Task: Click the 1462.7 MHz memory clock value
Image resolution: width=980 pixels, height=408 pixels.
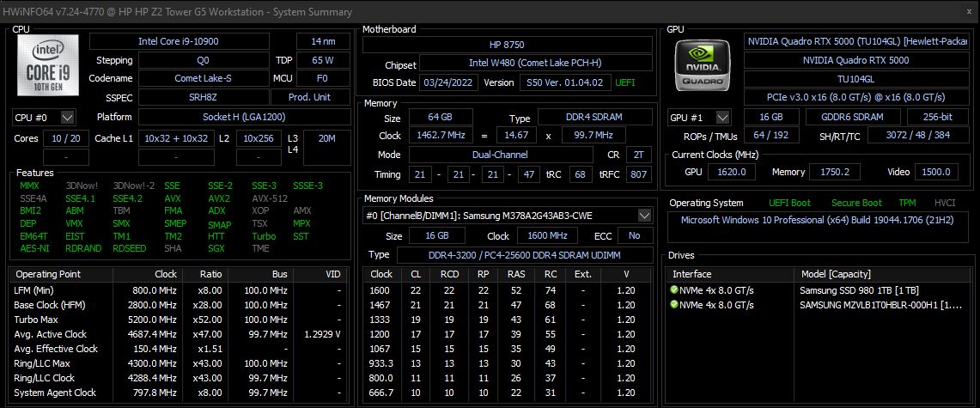Action: 442,135
